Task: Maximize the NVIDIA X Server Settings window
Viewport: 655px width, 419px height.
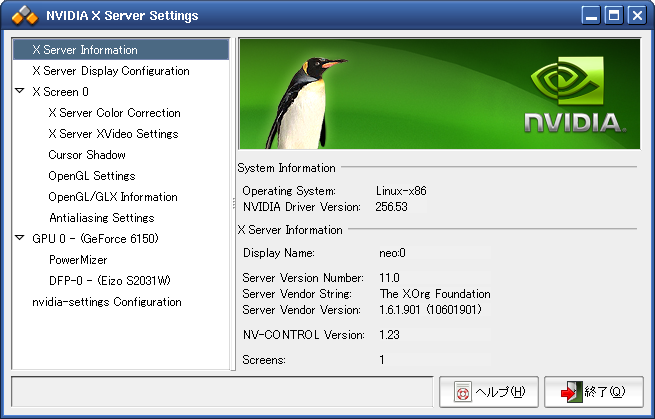Action: click(x=614, y=16)
